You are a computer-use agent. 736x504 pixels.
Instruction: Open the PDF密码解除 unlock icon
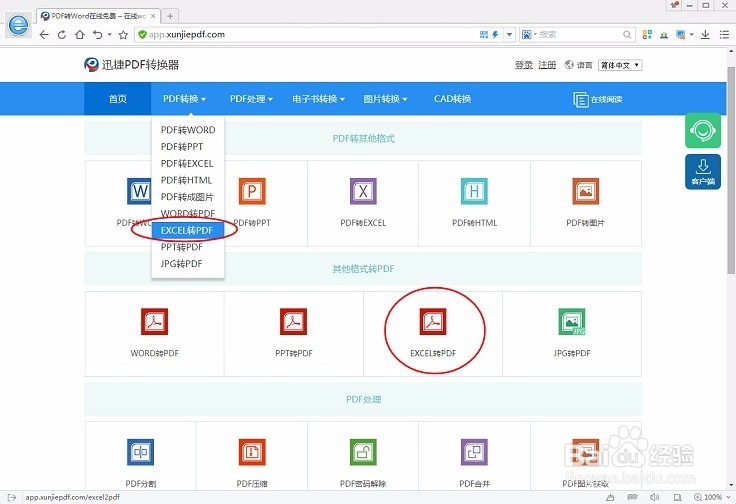point(363,452)
